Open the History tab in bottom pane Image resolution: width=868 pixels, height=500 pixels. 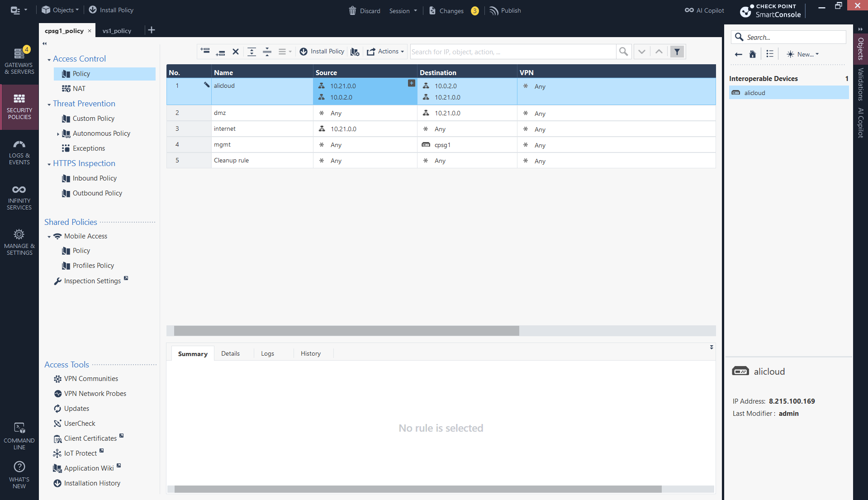310,353
